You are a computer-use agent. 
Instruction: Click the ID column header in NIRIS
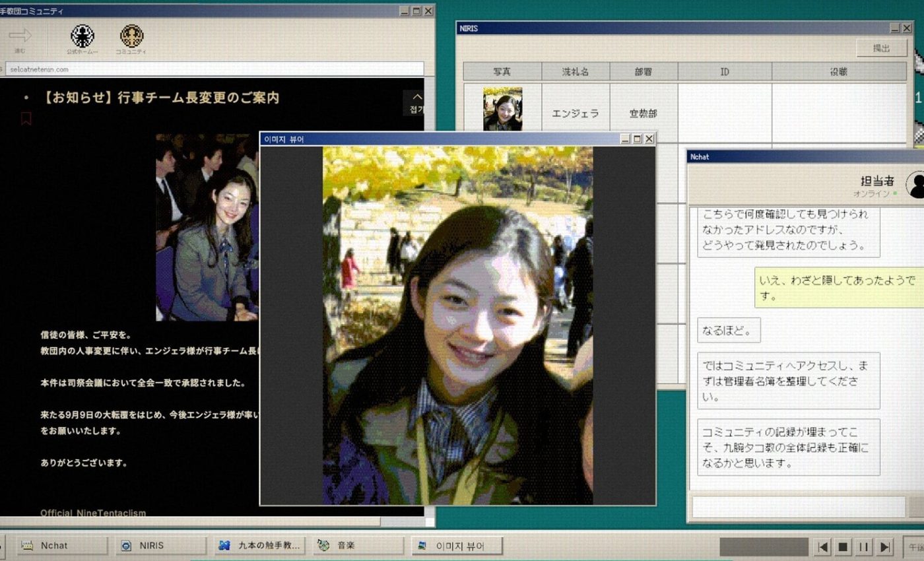pyautogui.click(x=725, y=71)
